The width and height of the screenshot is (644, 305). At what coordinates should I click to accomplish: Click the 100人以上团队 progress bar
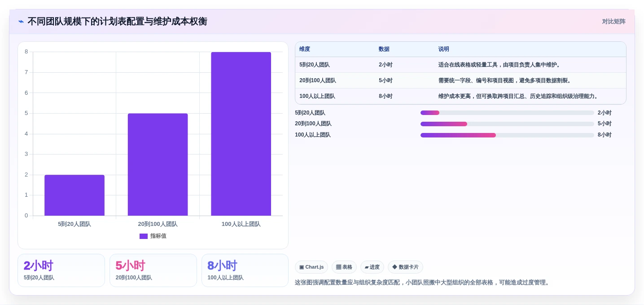(507, 135)
